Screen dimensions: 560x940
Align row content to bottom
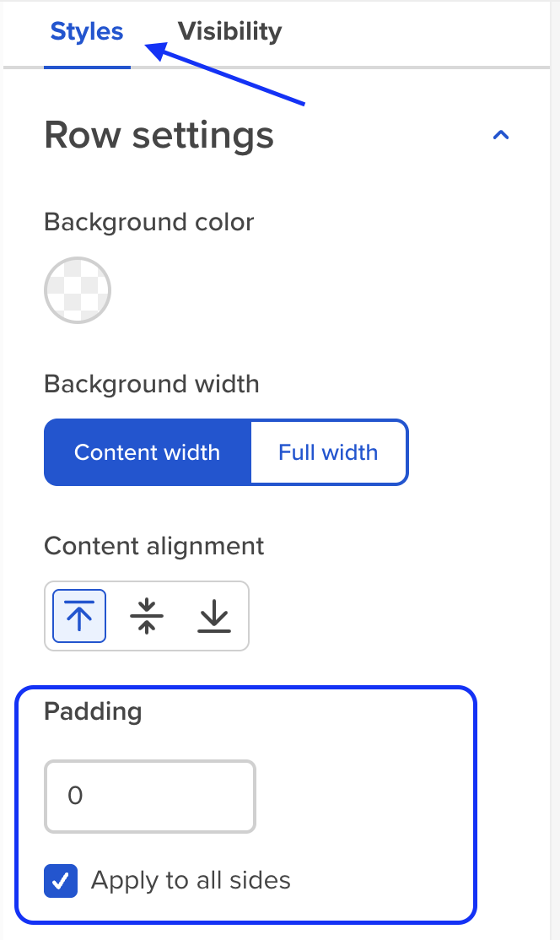(214, 616)
